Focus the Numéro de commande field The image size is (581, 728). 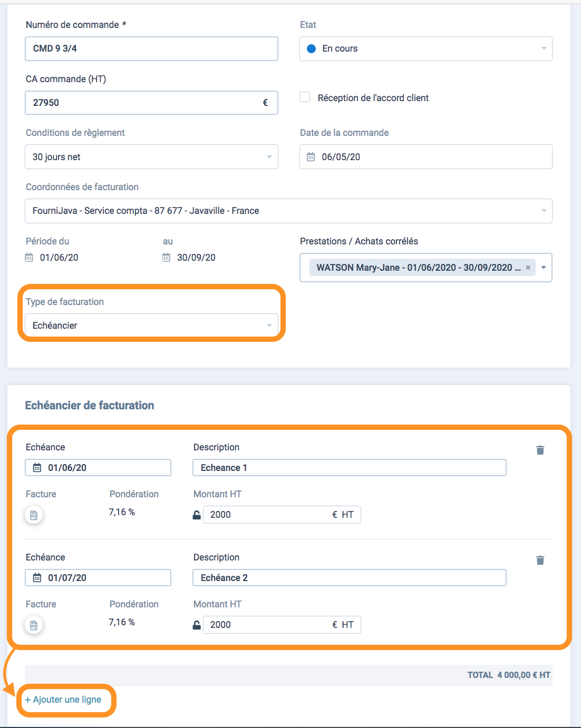(151, 48)
